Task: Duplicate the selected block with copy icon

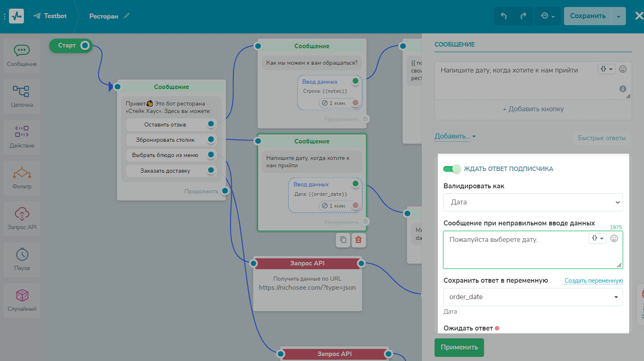Action: [343, 240]
